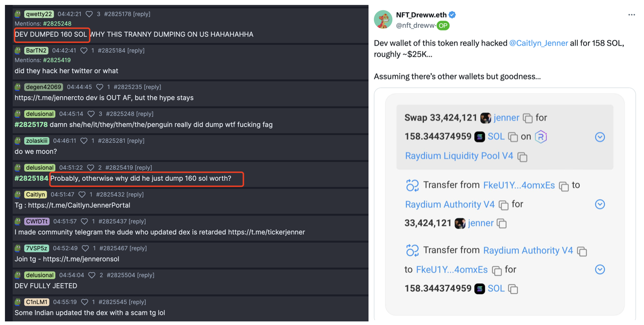Open the @Caitlyn_Jenner mention link
Screen dimensions: 644x325
tap(538, 43)
